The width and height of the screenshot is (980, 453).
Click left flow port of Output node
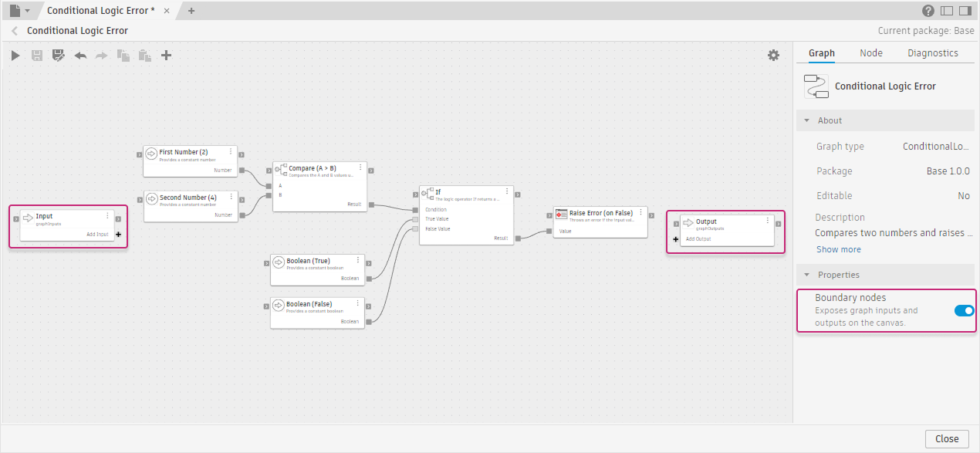click(x=676, y=224)
